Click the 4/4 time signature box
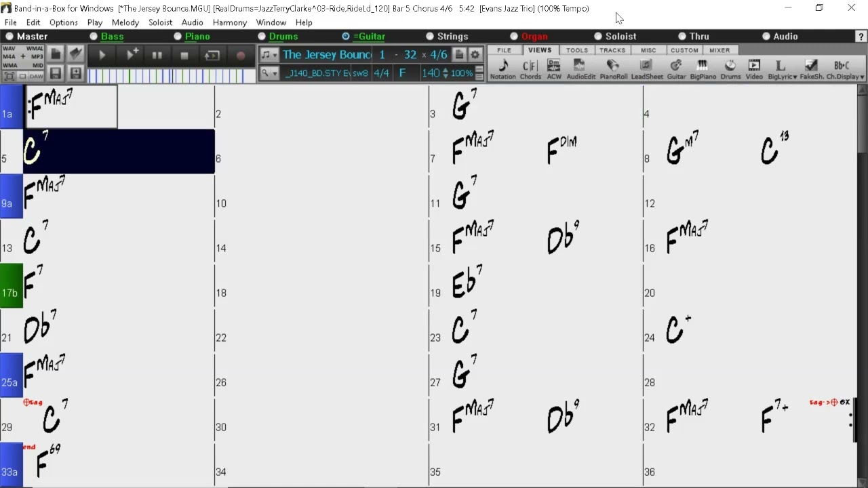The image size is (868, 488). pos(381,73)
